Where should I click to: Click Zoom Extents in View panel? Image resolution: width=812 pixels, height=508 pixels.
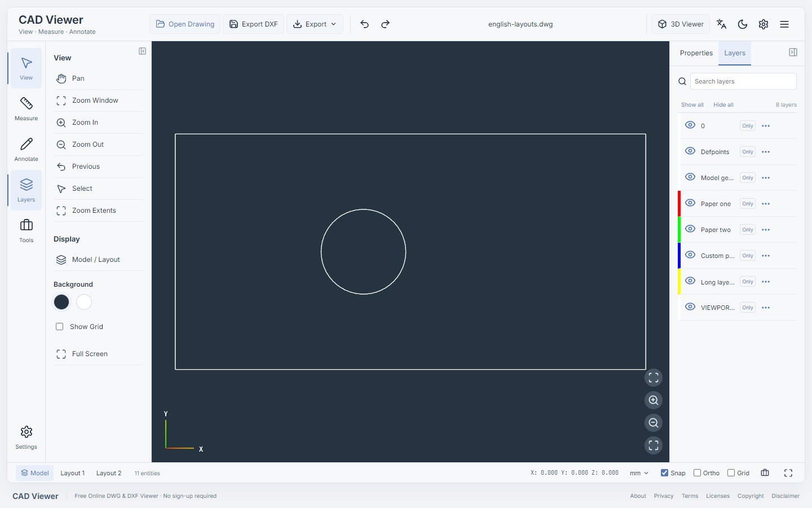coord(98,211)
